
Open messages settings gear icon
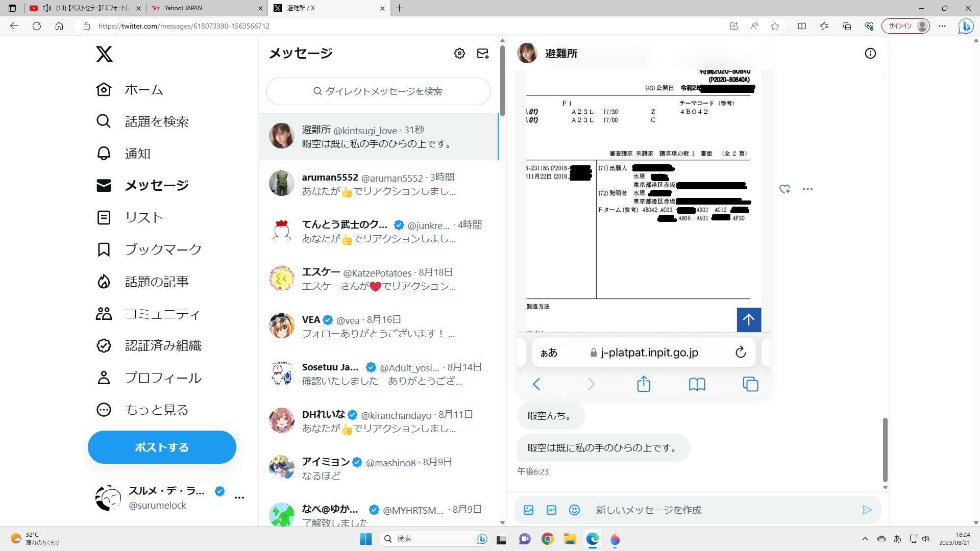(x=459, y=54)
